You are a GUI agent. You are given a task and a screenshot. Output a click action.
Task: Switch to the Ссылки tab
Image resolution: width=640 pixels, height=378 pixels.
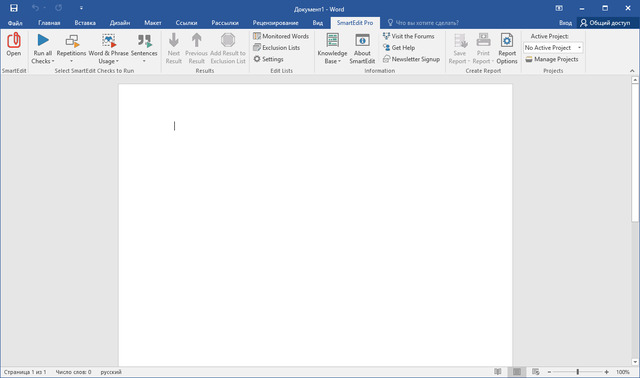(x=186, y=23)
